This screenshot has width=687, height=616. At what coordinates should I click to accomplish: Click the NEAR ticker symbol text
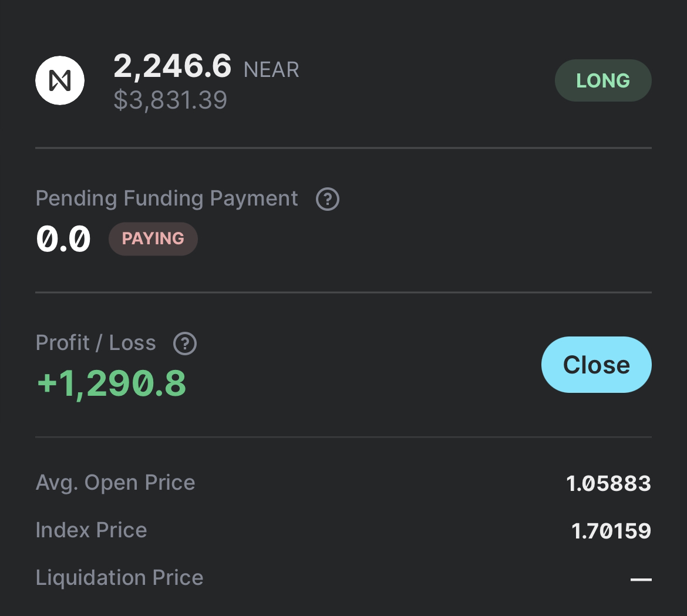(271, 70)
